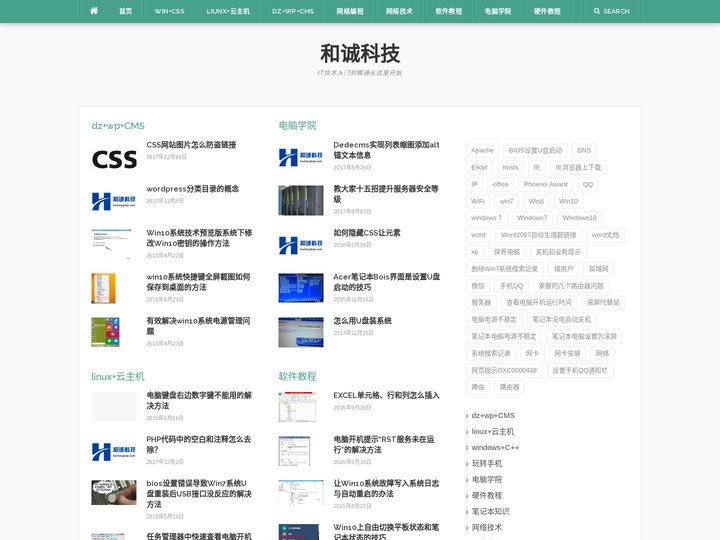
Task: Open article EXCEL单元格、行和列怎么插入
Action: (387, 395)
